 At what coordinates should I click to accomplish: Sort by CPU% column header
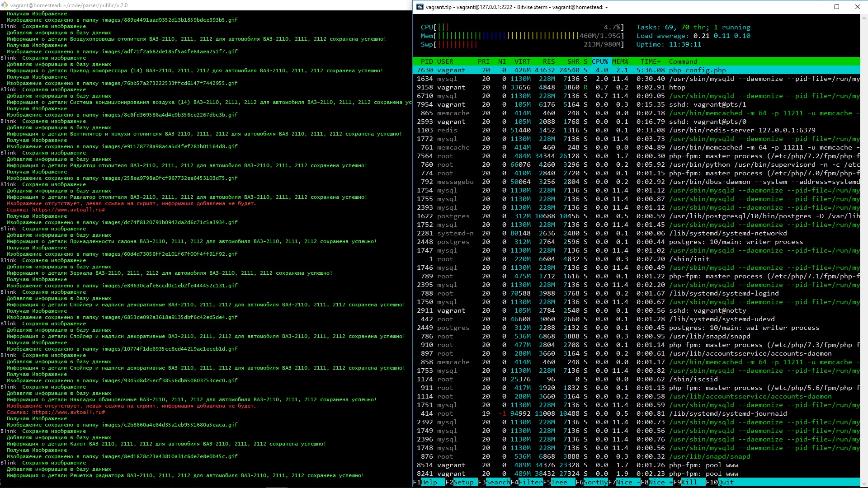coord(600,61)
